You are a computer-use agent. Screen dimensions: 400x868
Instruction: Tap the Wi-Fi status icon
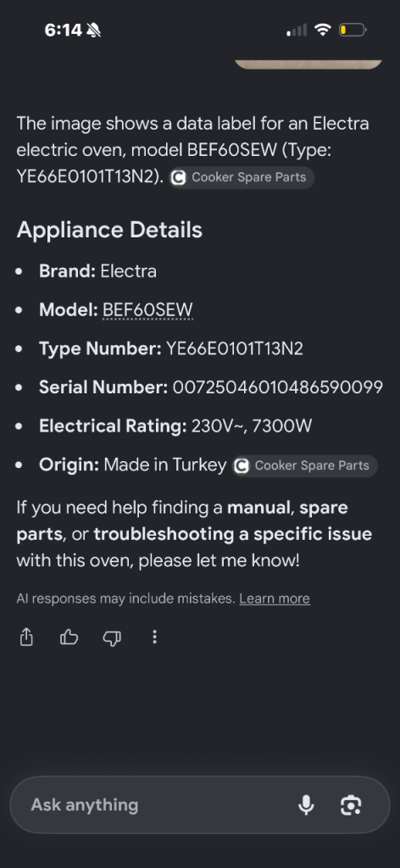[x=322, y=30]
